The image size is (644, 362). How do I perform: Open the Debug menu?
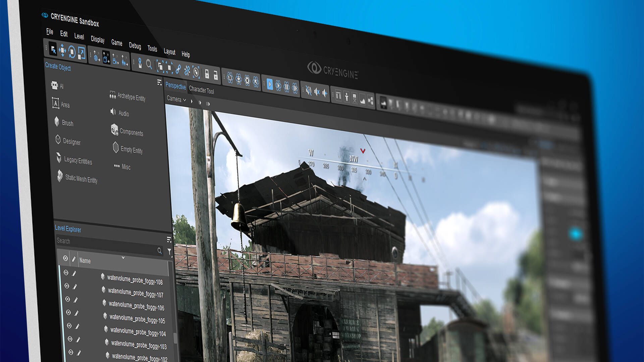(135, 47)
